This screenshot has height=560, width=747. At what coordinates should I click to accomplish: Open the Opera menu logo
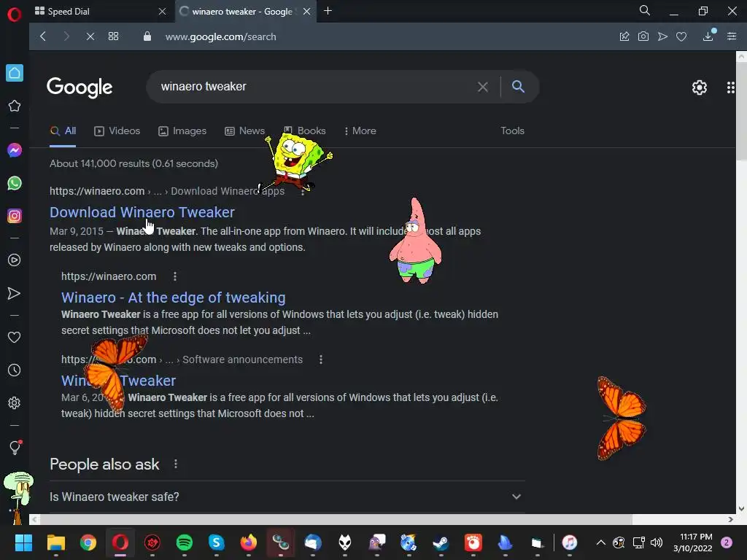pos(15,15)
